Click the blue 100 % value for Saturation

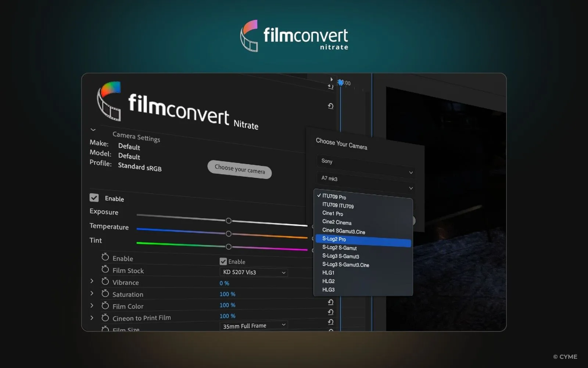pyautogui.click(x=227, y=294)
